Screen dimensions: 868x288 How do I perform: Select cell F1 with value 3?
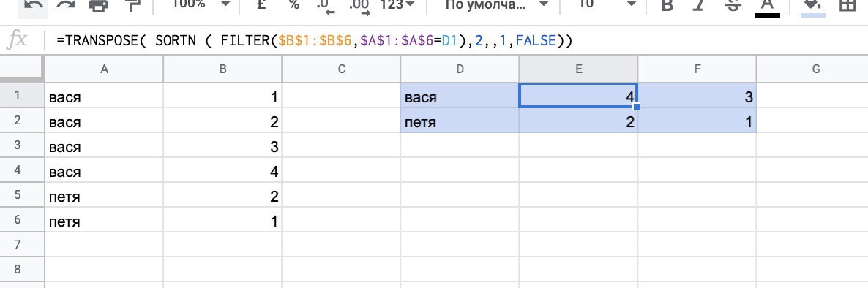coord(697,95)
